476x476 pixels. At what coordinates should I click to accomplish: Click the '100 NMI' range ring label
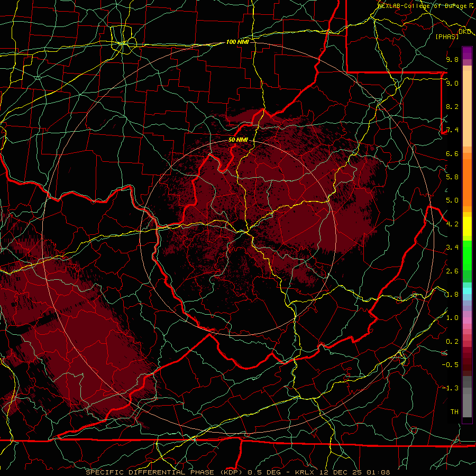237,42
